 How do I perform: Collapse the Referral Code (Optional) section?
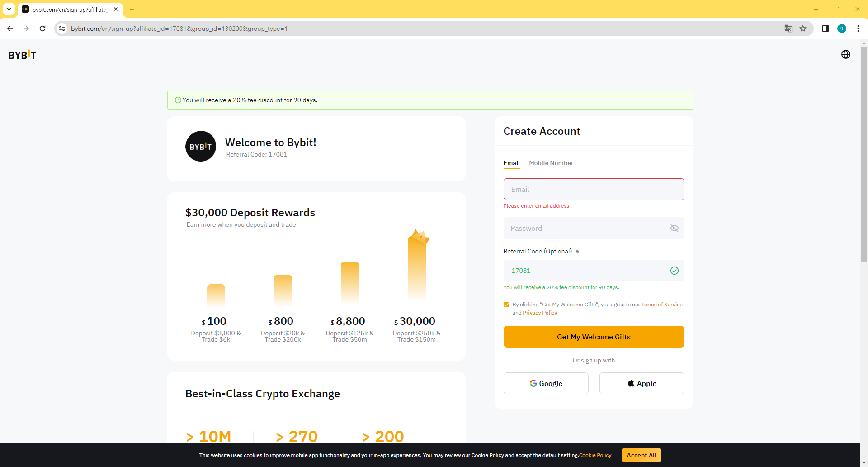577,251
